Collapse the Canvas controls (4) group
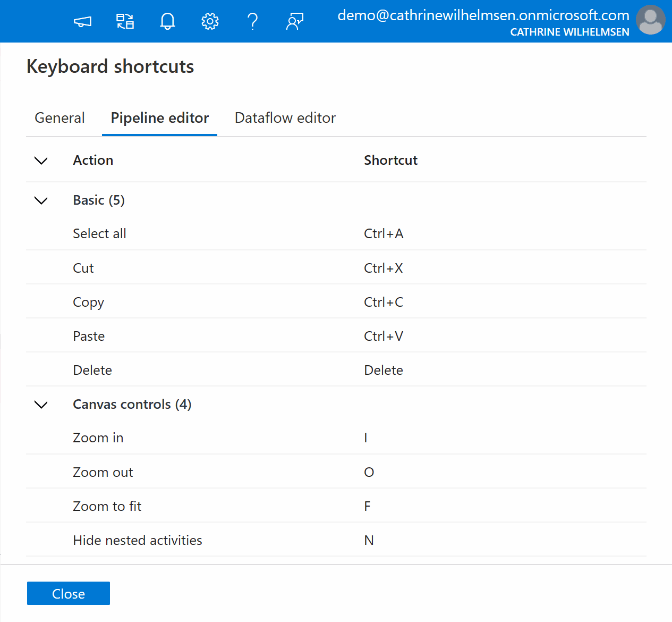 [41, 405]
